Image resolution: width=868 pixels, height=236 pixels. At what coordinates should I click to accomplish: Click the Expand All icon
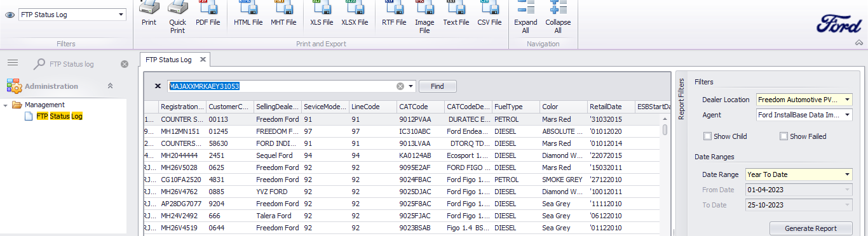point(526,16)
